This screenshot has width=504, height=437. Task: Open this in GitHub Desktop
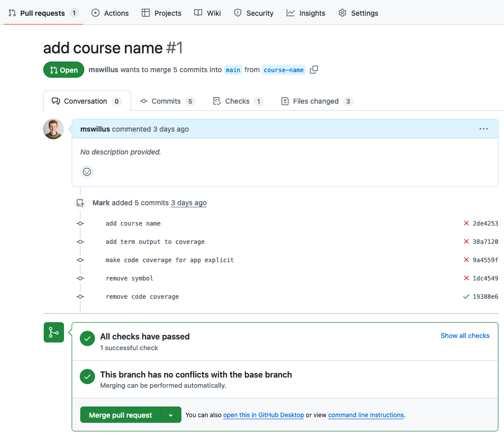coord(263,415)
